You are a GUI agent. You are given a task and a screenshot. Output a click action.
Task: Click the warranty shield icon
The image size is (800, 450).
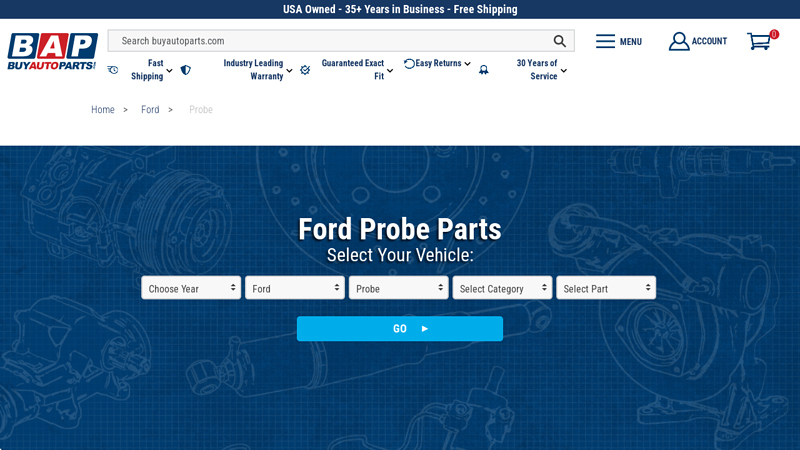coord(186,70)
